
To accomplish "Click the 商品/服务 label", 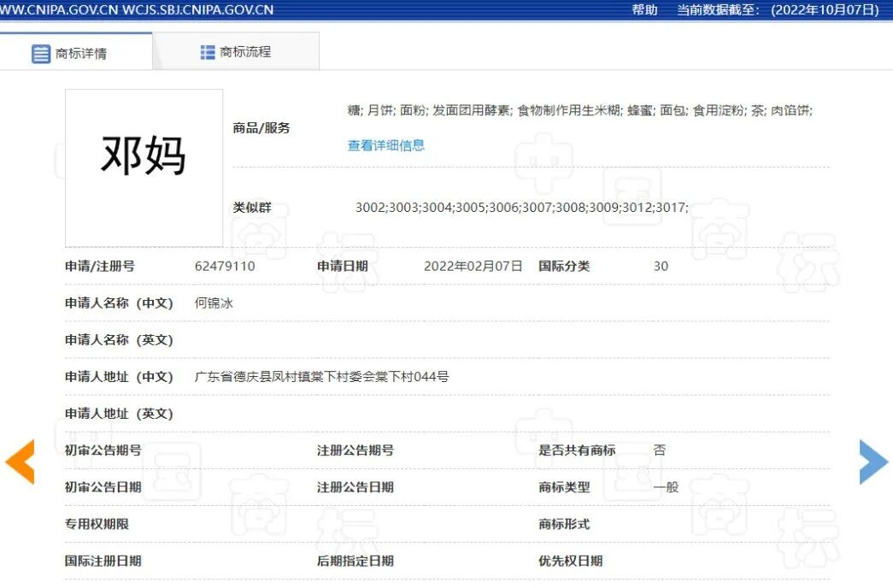I will (261, 127).
